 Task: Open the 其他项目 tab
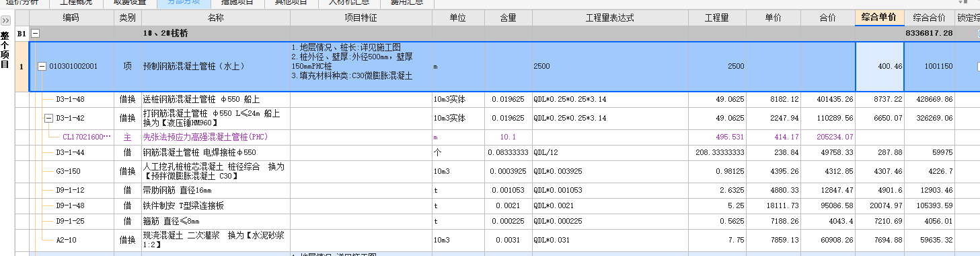pos(291,3)
